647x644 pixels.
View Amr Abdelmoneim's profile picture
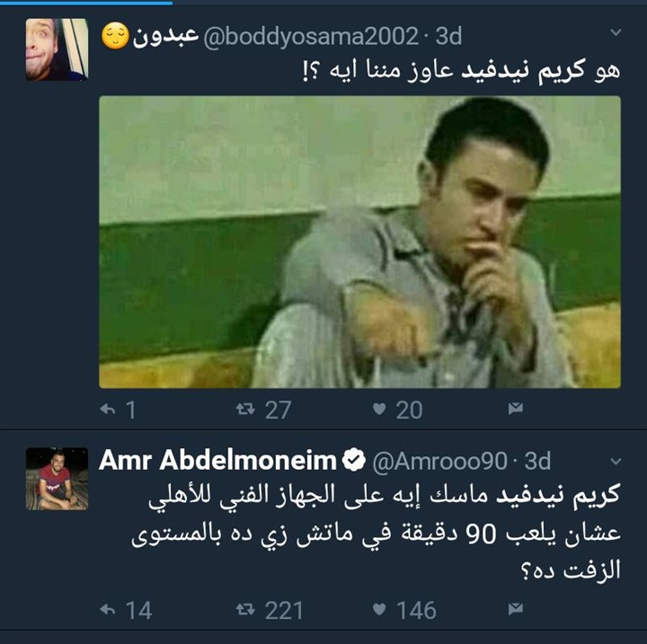[57, 479]
